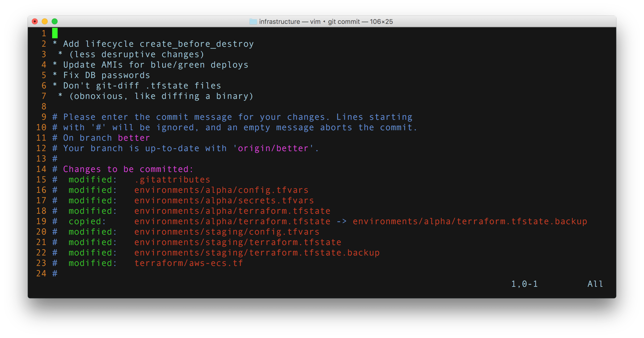This screenshot has width=644, height=338.
Task: Click the 'Update AMIs for blue/green deploys' line
Action: coord(155,65)
